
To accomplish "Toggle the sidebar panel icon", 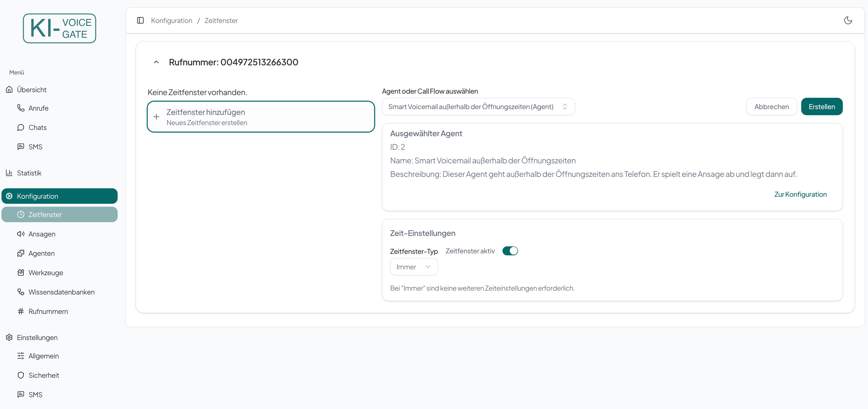I will click(140, 21).
